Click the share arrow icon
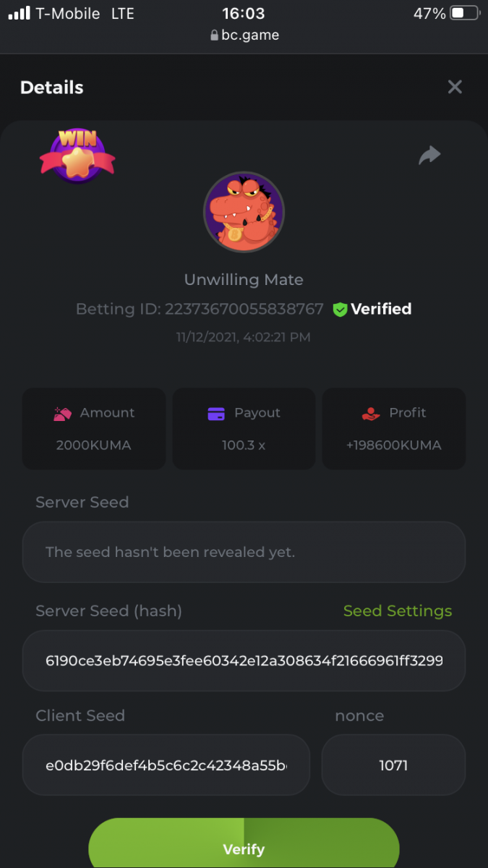Image resolution: width=488 pixels, height=868 pixels. point(429,155)
